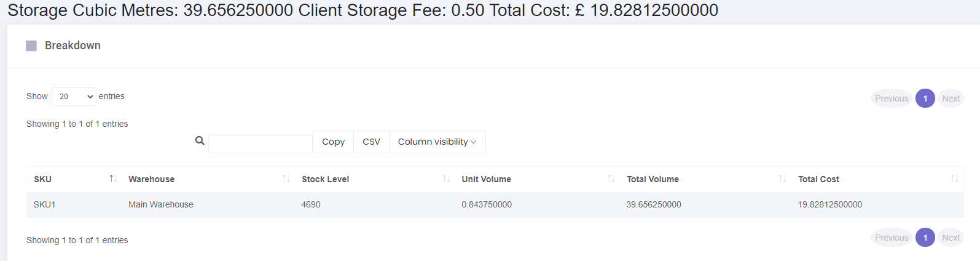The width and height of the screenshot is (980, 261).
Task: Expand the Column visibility dropdown
Action: [x=437, y=142]
